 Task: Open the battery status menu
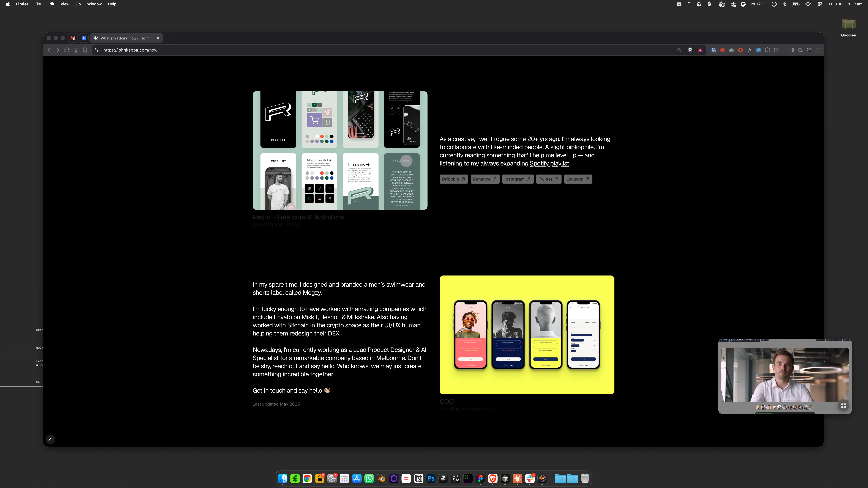pyautogui.click(x=796, y=4)
